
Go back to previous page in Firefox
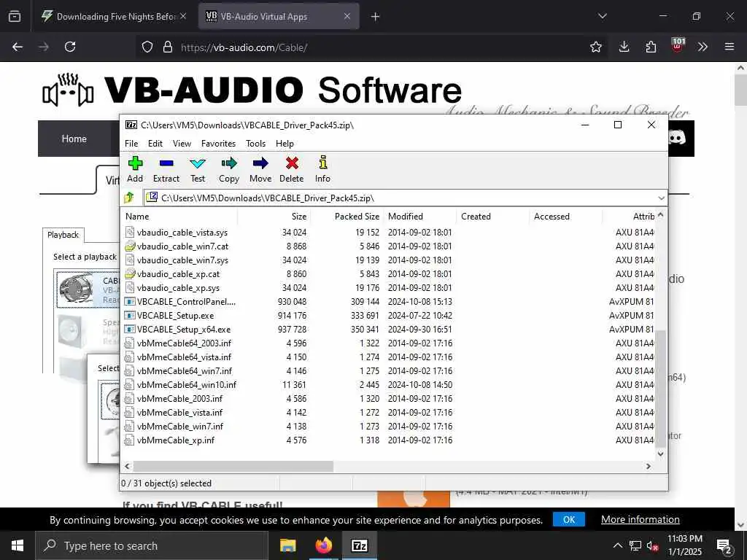(18, 47)
